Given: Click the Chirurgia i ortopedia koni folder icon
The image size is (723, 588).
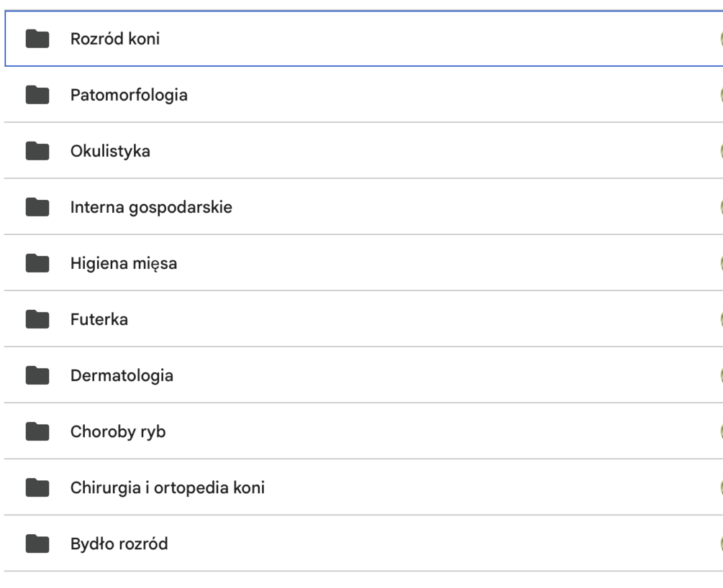Looking at the screenshot, I should point(37,487).
